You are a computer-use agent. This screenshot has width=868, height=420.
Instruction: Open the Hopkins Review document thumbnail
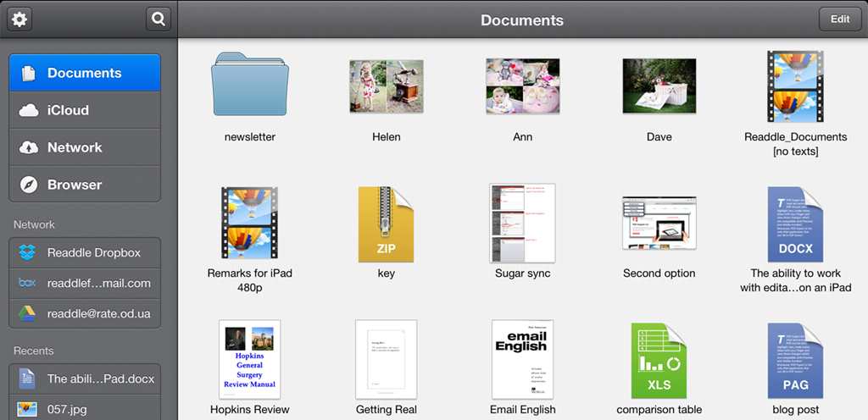[x=250, y=359]
